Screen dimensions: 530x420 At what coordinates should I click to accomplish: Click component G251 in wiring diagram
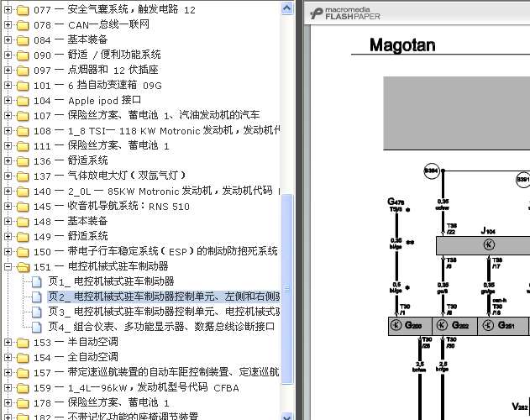(x=503, y=326)
